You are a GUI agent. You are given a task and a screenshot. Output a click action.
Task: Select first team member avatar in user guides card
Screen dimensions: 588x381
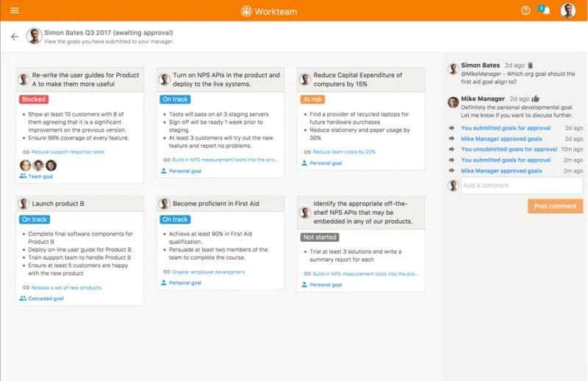(x=26, y=165)
